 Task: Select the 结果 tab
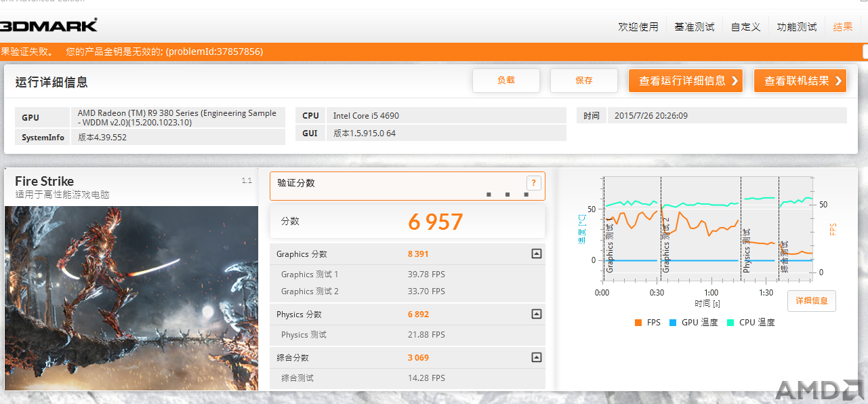pyautogui.click(x=843, y=26)
